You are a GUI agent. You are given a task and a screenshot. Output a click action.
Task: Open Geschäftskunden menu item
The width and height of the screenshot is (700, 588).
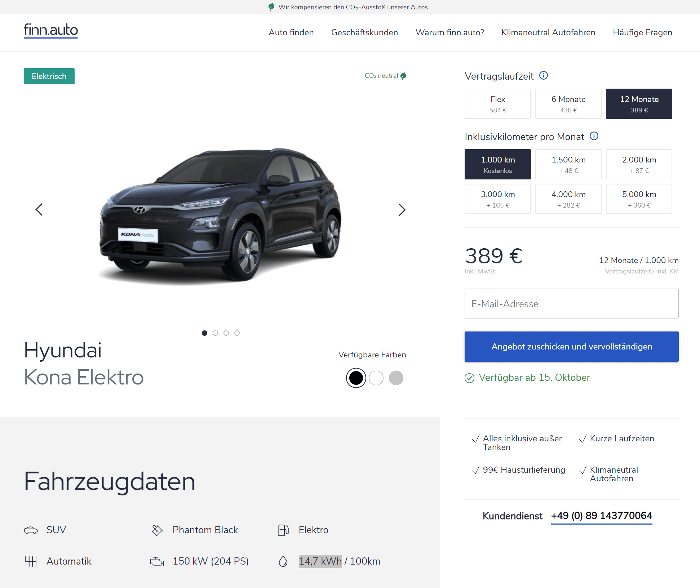[x=364, y=32]
